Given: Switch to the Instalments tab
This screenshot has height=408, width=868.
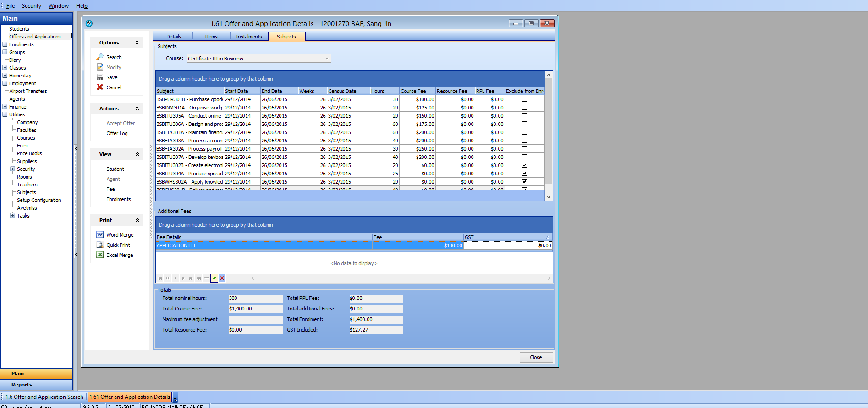Looking at the screenshot, I should pos(249,37).
